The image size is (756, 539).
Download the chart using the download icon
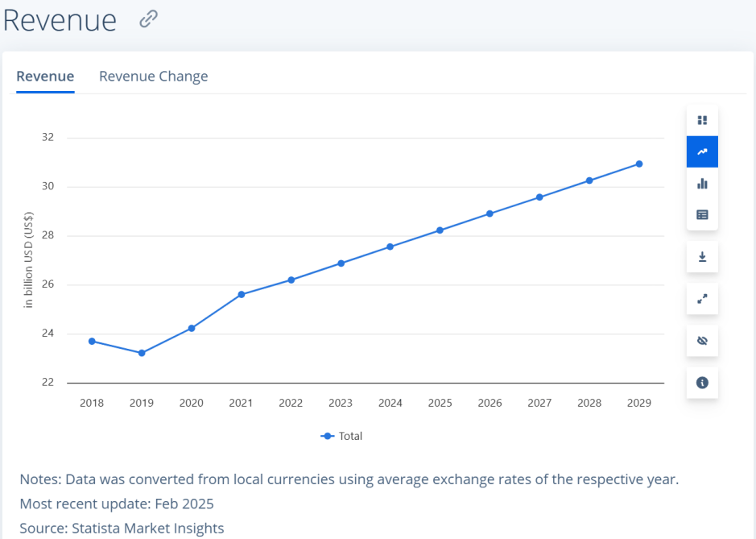702,257
